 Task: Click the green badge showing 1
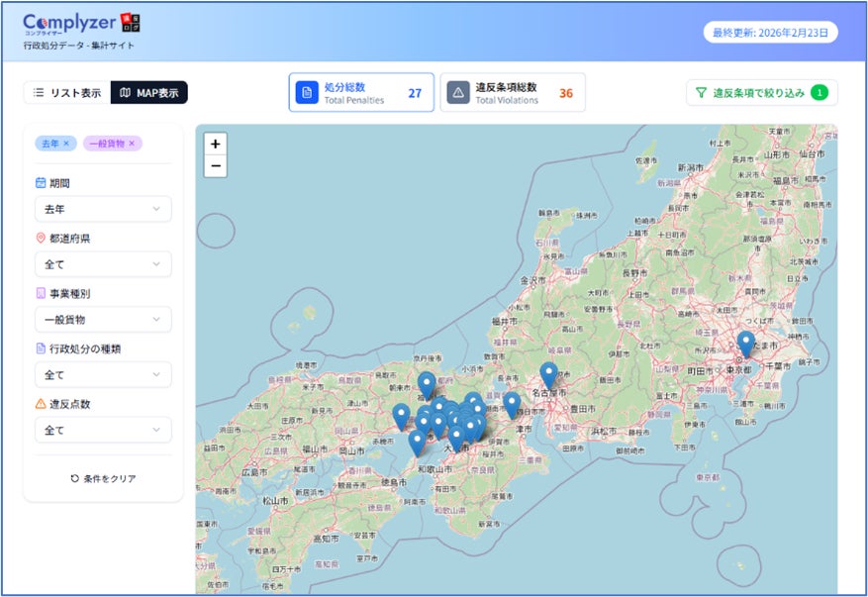[820, 92]
